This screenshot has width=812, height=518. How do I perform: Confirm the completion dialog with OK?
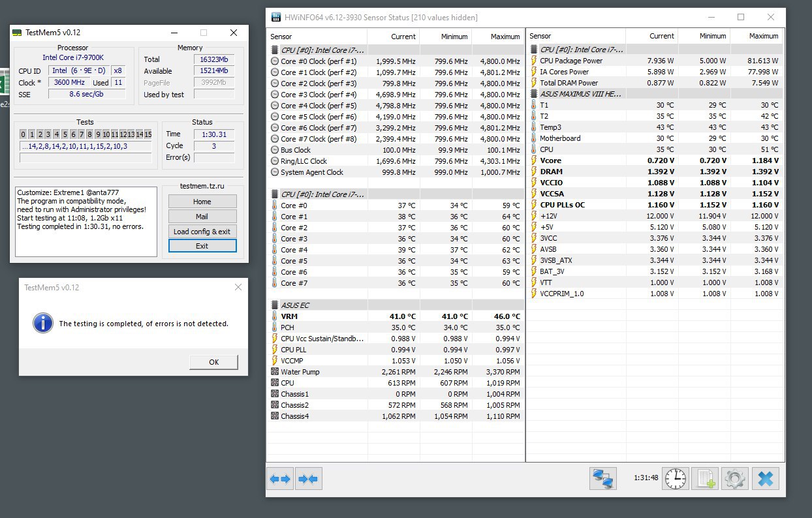[214, 362]
